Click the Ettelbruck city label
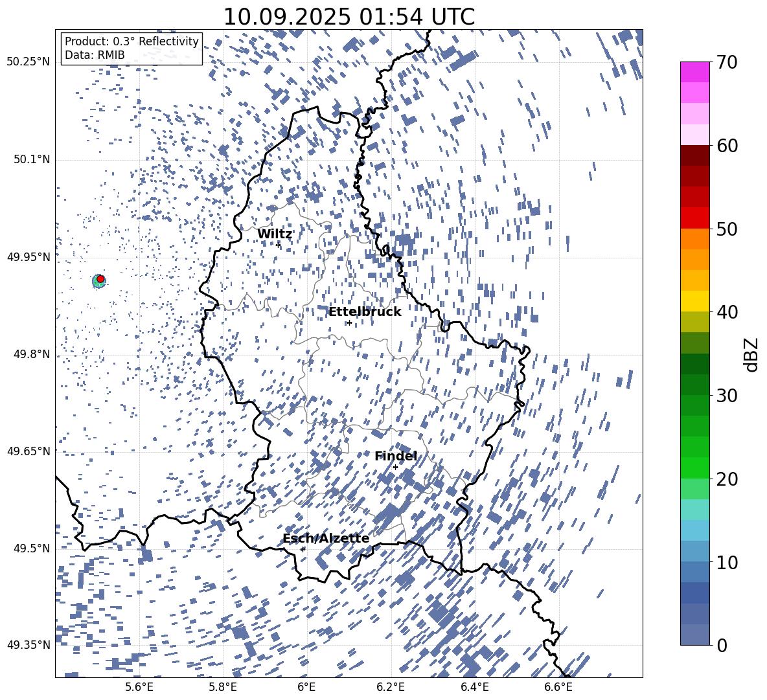767x700 pixels. 365,312
